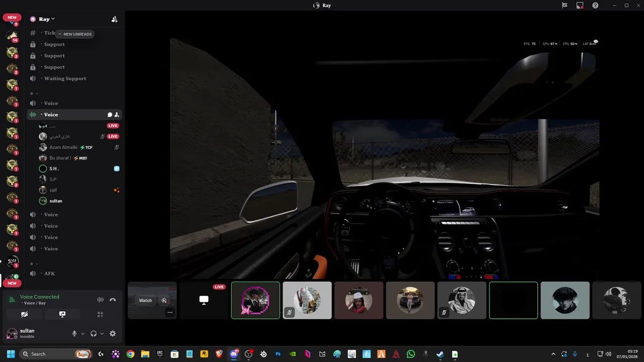
Task: Open Steam from taskbar
Action: [440, 354]
